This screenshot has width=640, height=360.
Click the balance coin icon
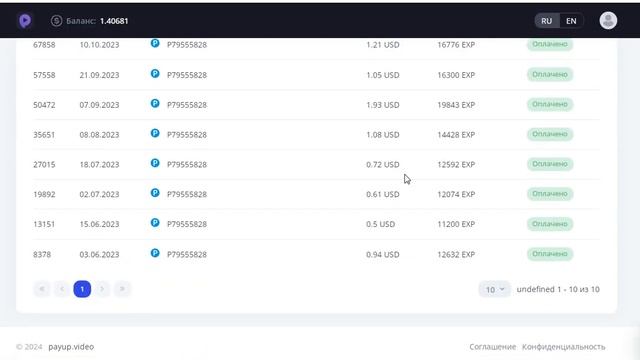click(x=56, y=21)
